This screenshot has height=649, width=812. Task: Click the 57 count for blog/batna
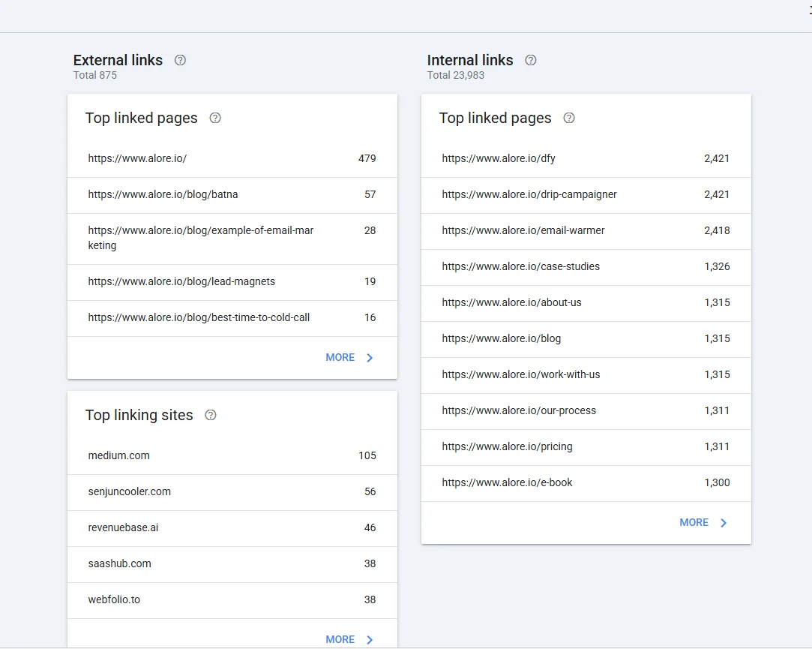pyautogui.click(x=370, y=194)
